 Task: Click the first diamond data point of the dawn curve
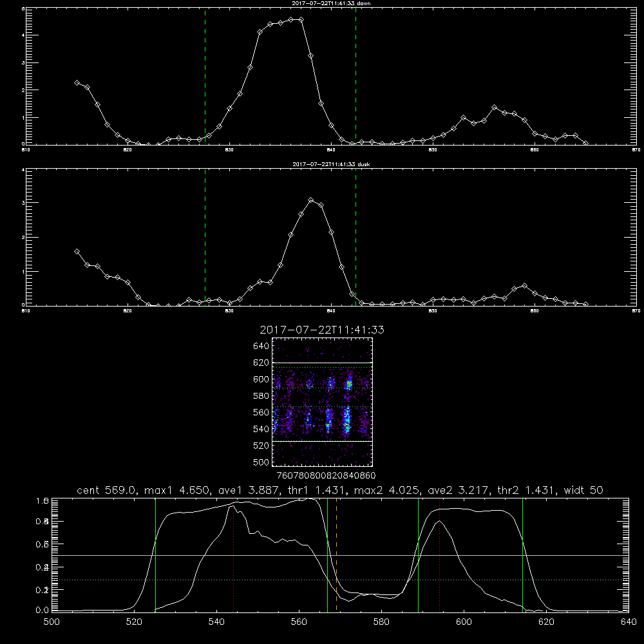(77, 82)
